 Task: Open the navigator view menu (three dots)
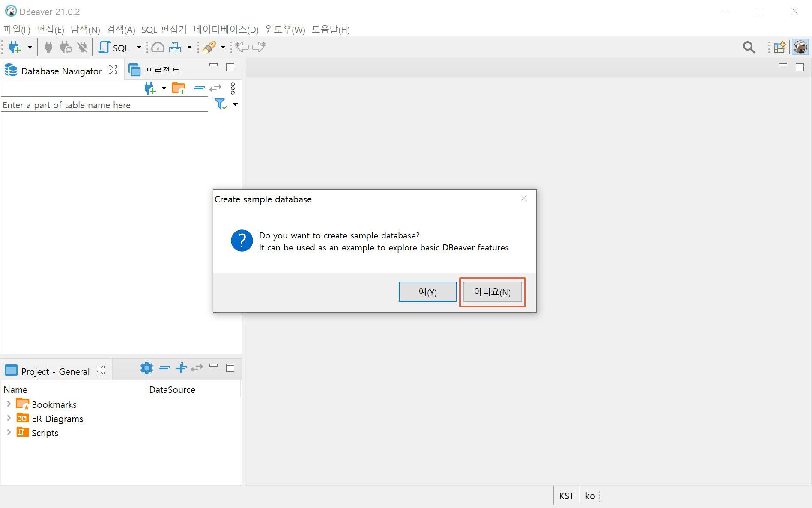pyautogui.click(x=233, y=88)
